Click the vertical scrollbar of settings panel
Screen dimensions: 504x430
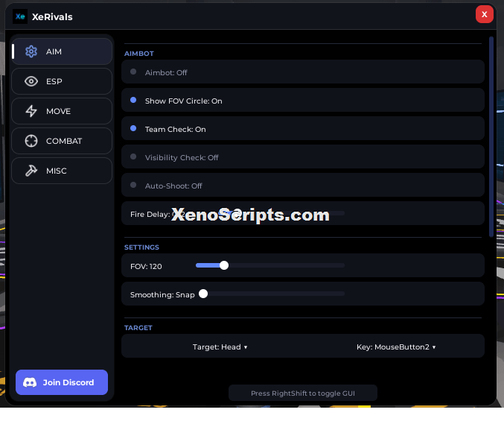click(491, 137)
